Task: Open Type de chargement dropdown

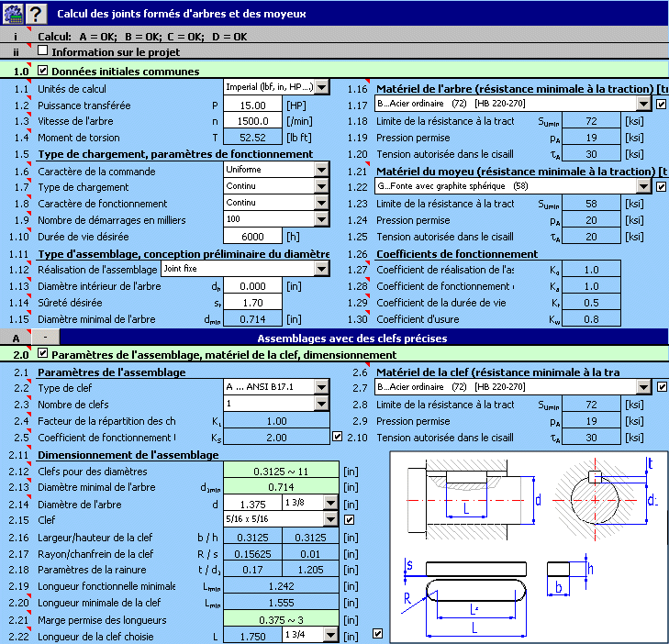Action: [x=322, y=186]
